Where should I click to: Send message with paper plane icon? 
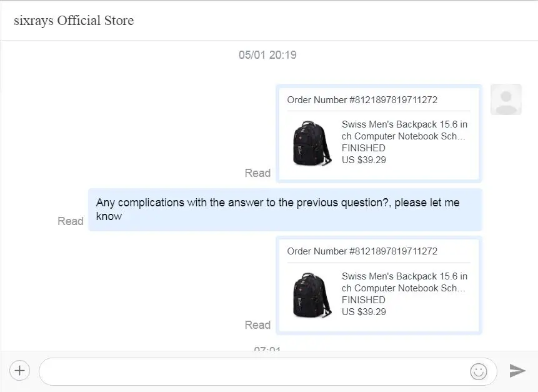click(x=517, y=371)
